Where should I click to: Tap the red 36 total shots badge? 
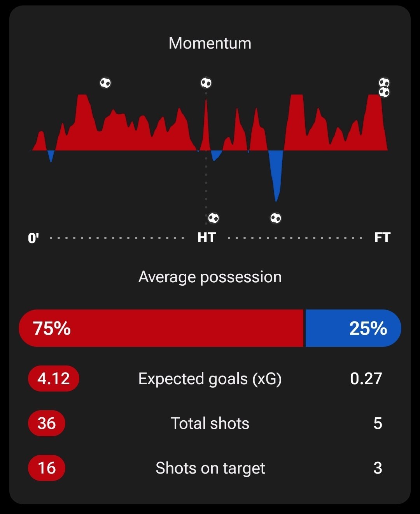(47, 423)
